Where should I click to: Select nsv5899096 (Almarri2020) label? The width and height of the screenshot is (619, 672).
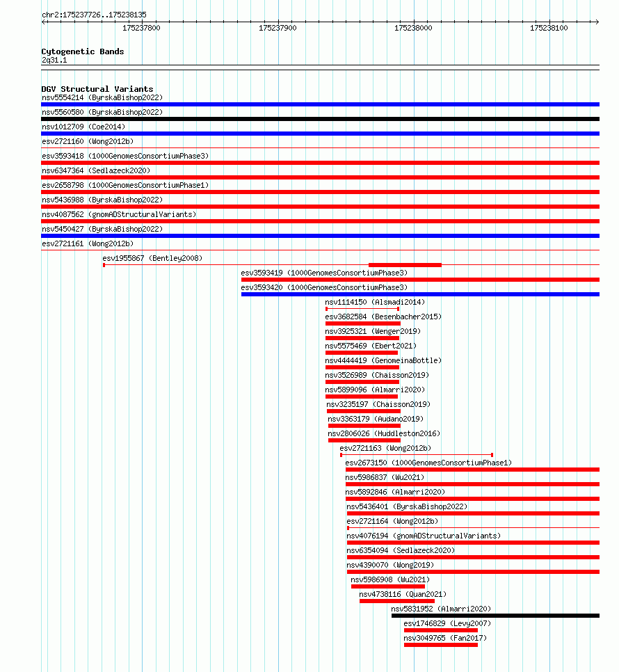point(375,389)
